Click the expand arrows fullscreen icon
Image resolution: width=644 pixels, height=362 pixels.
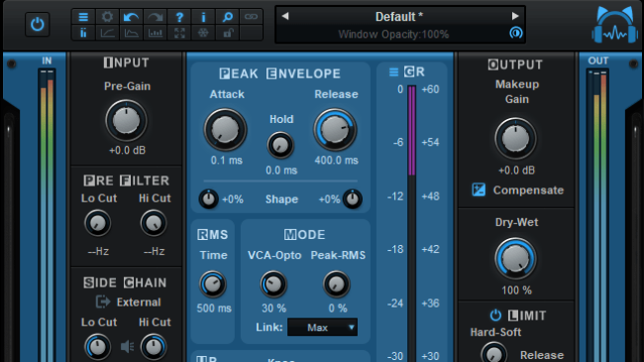coord(179,33)
